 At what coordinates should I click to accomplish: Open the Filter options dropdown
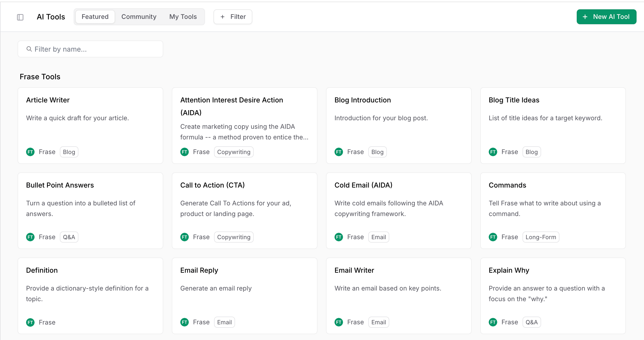tap(233, 17)
